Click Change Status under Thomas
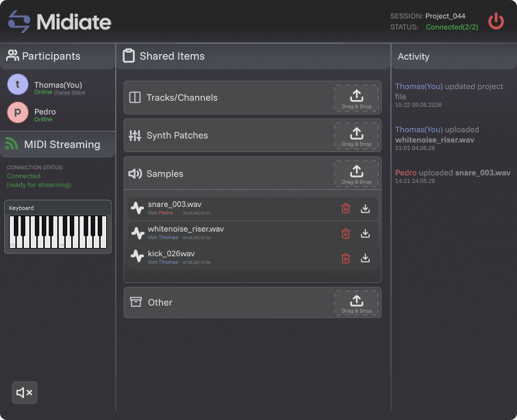517x420 pixels. 69,92
